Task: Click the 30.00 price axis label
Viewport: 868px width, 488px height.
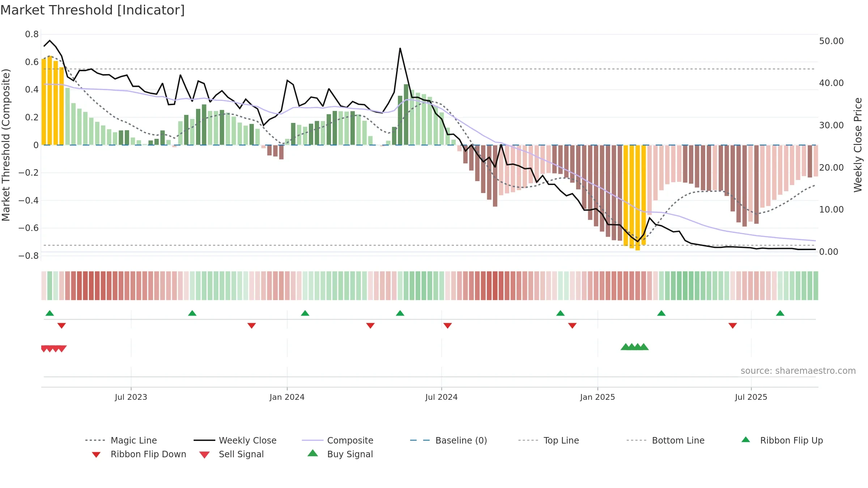Action: (831, 125)
